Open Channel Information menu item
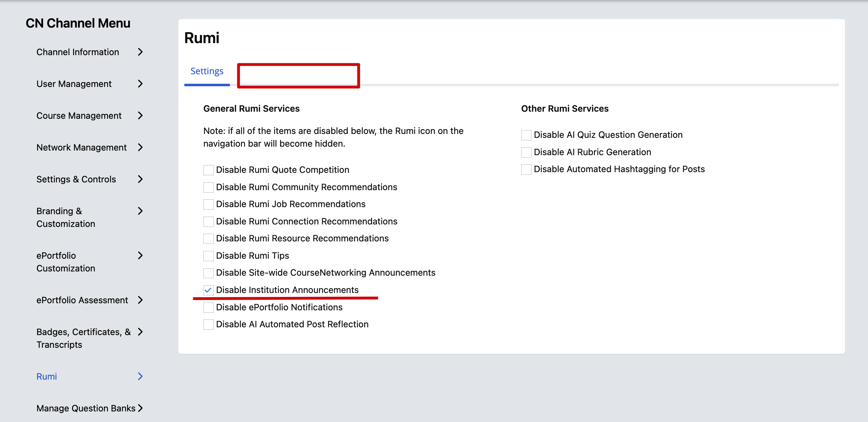This screenshot has height=422, width=868. [x=78, y=52]
